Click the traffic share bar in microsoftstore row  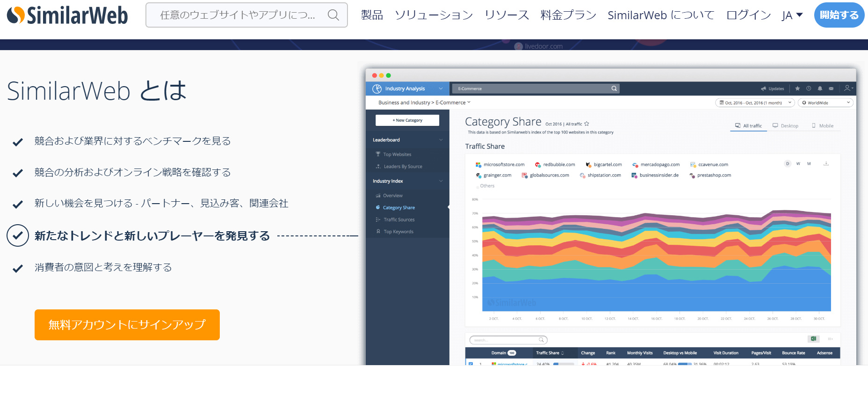(x=564, y=364)
